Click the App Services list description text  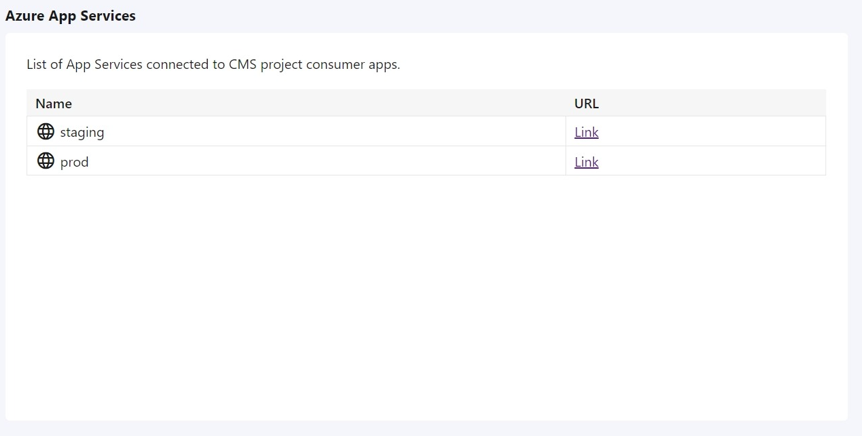click(x=213, y=64)
